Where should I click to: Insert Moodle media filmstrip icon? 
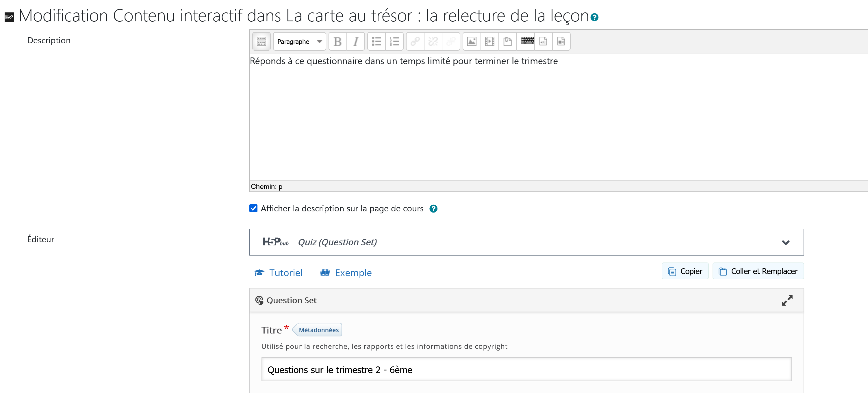point(489,41)
